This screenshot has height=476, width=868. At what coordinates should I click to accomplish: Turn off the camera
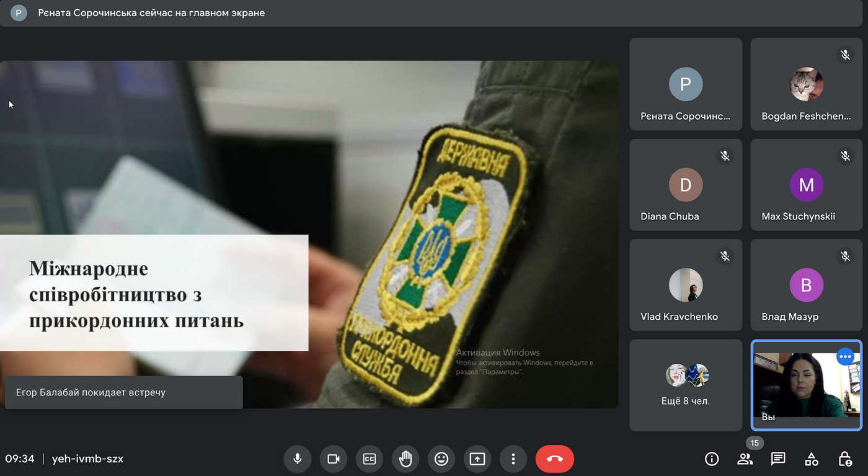point(334,459)
